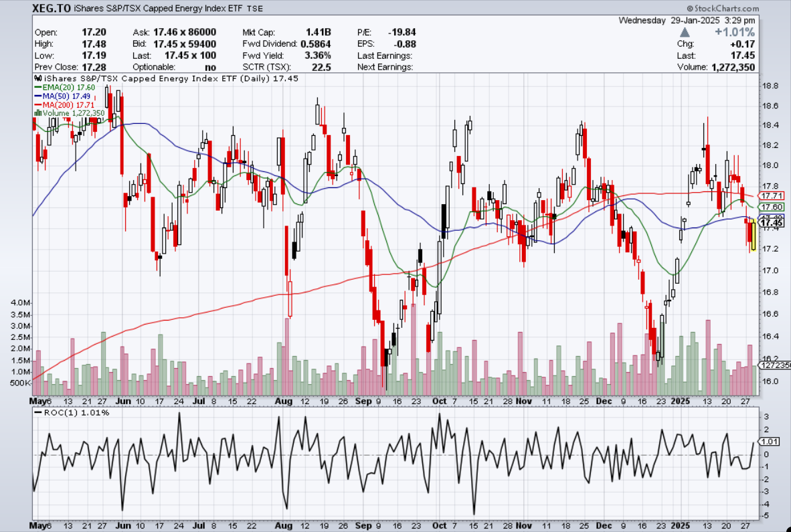
Task: Click the +1.01% percent change value
Action: click(x=735, y=32)
